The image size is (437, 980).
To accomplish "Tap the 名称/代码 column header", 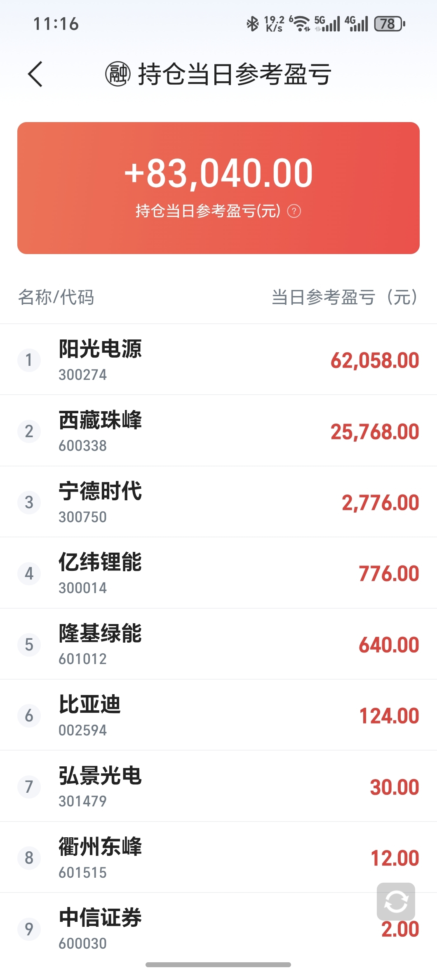I will pos(56,297).
